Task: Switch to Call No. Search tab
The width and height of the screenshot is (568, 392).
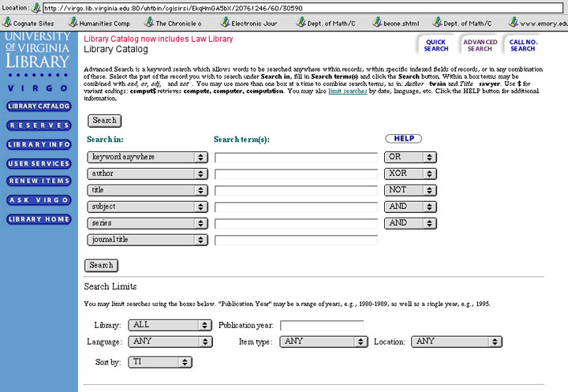Action: click(523, 45)
